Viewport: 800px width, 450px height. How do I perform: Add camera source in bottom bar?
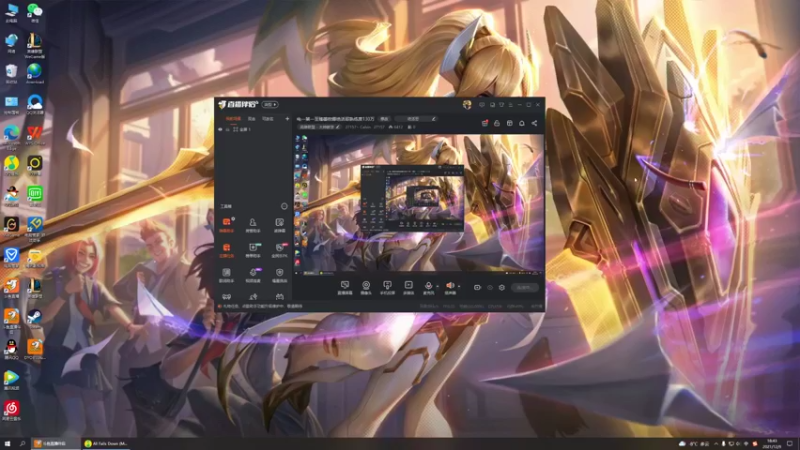pos(366,287)
